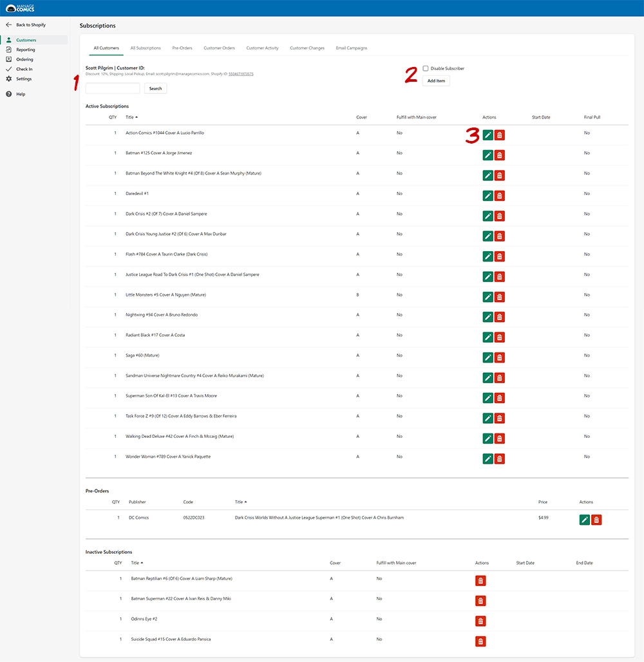Sort Pre-Orders by Title
Image resolution: width=644 pixels, height=662 pixels.
pyautogui.click(x=241, y=502)
